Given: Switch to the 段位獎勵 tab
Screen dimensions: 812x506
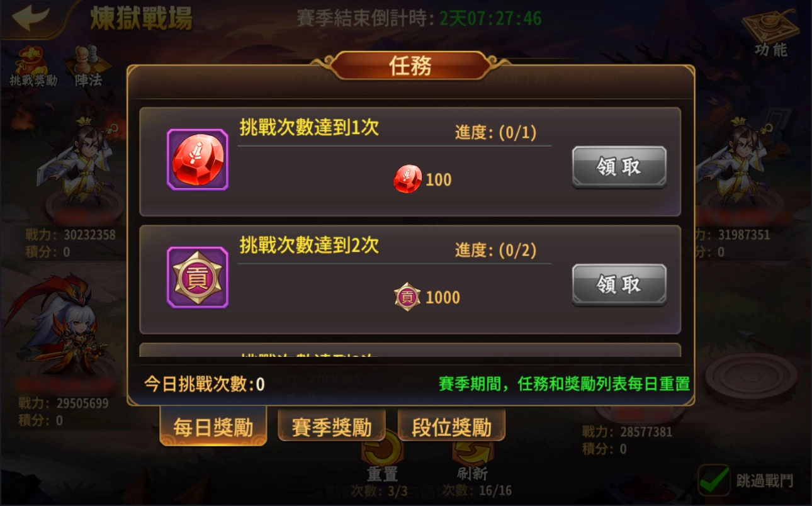Looking at the screenshot, I should coord(451,427).
